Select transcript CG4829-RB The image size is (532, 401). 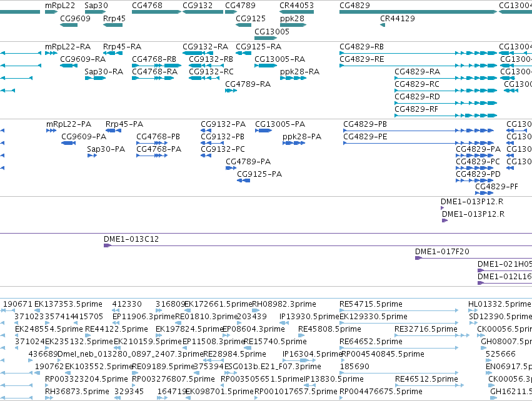tap(418, 53)
